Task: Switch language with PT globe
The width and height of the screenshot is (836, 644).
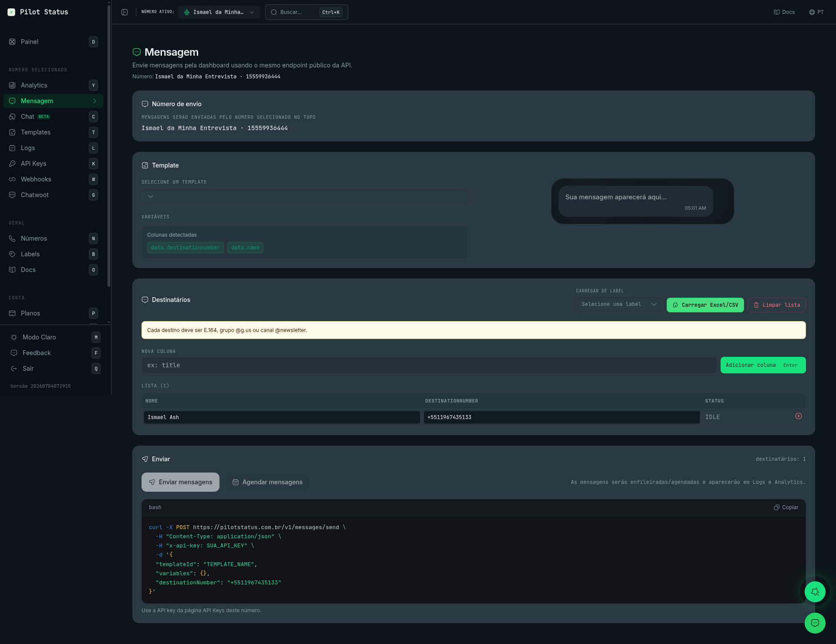Action: 816,12
